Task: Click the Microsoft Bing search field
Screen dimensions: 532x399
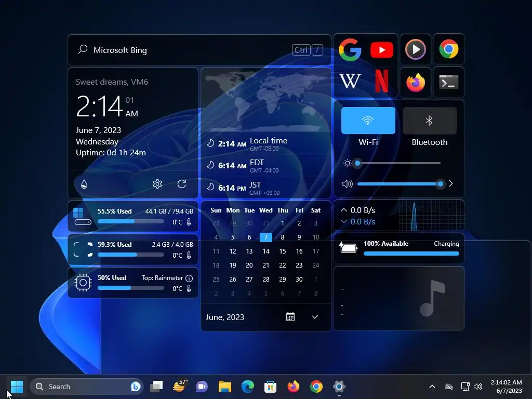Action: [199, 50]
